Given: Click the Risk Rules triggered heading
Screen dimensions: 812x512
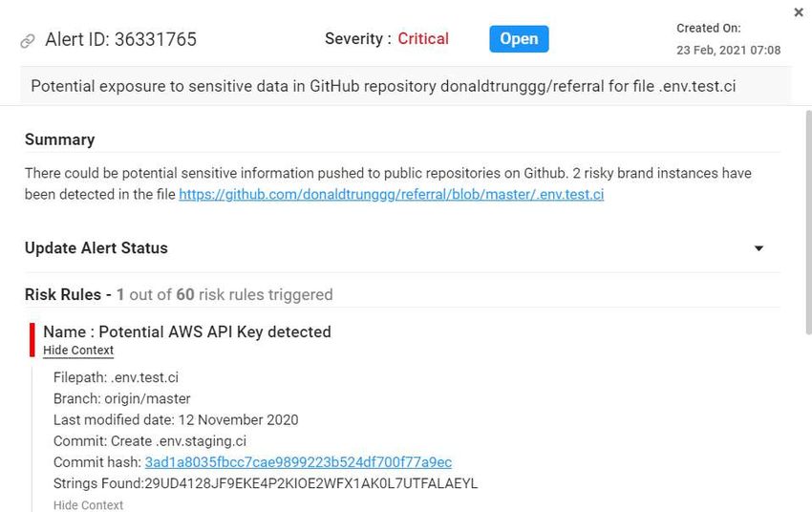Looking at the screenshot, I should 179,294.
